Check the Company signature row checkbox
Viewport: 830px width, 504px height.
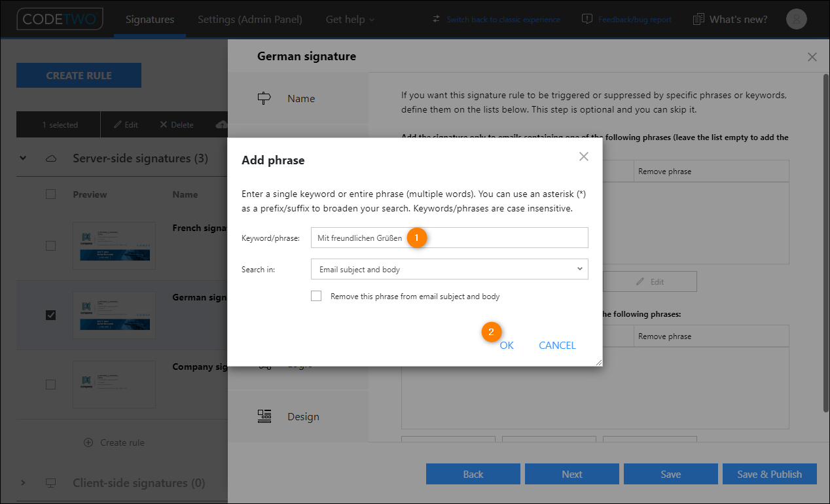[x=51, y=384]
